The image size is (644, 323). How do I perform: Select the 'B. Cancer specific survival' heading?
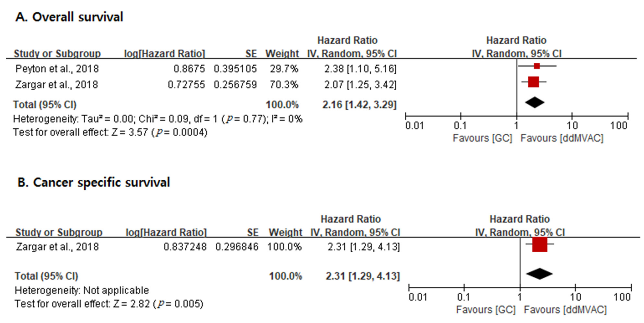[x=94, y=182]
